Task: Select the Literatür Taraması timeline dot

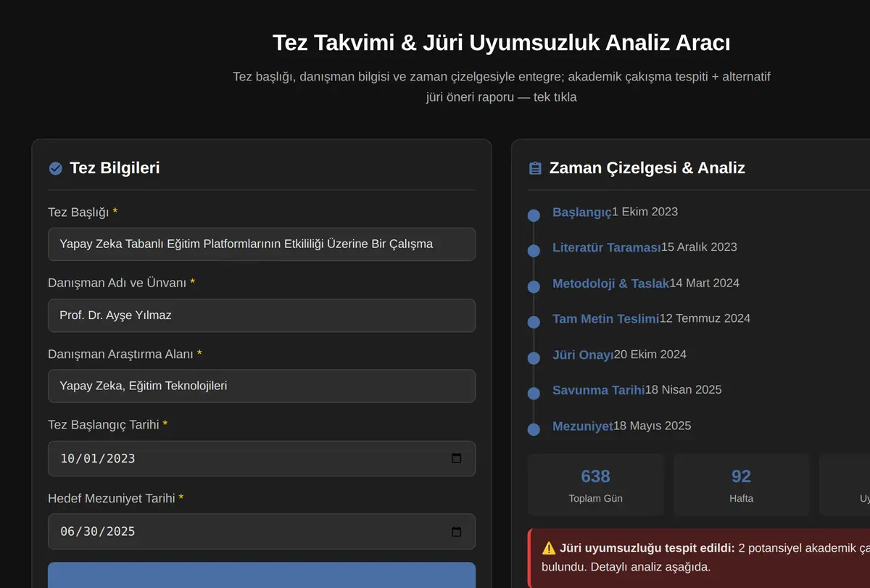Action: click(534, 251)
